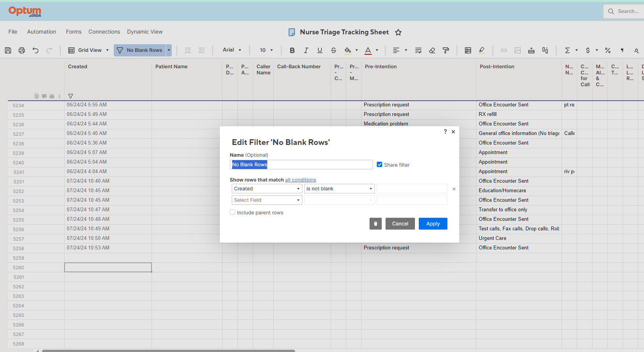Image resolution: width=644 pixels, height=352 pixels.
Task: Click the No Blank Rows filter button
Action: (x=140, y=50)
